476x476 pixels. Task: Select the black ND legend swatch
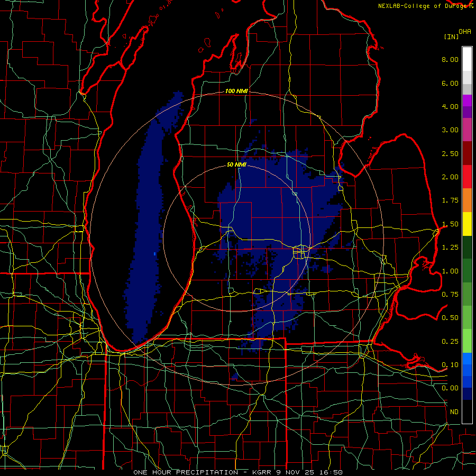[467, 411]
